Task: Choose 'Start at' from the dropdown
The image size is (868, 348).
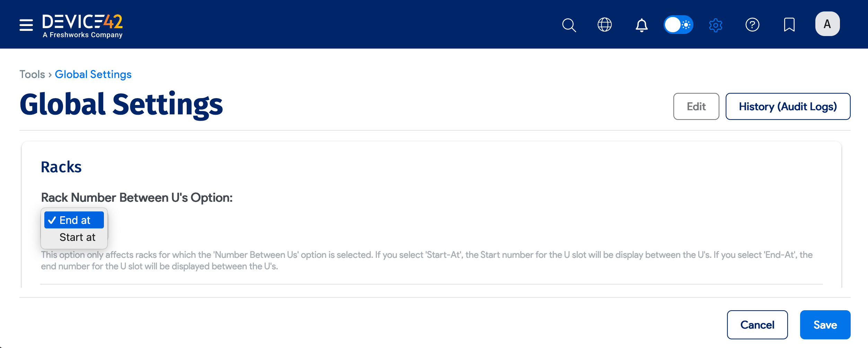Action: pyautogui.click(x=77, y=237)
